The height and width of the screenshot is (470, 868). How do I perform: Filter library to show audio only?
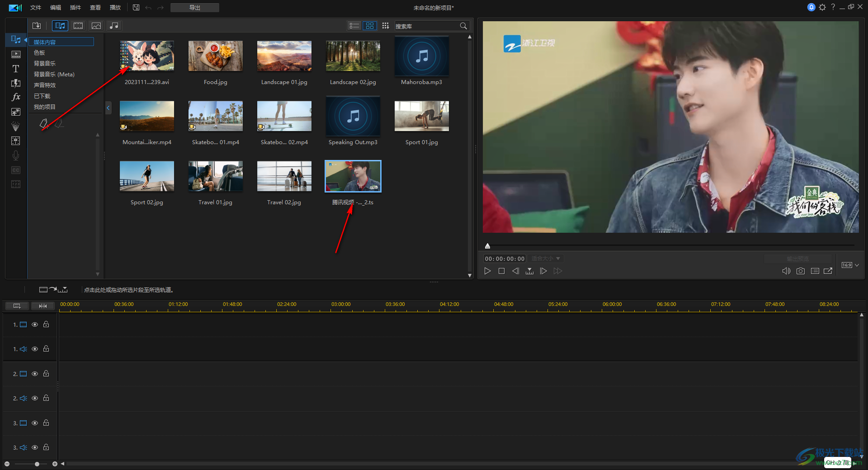(x=114, y=26)
